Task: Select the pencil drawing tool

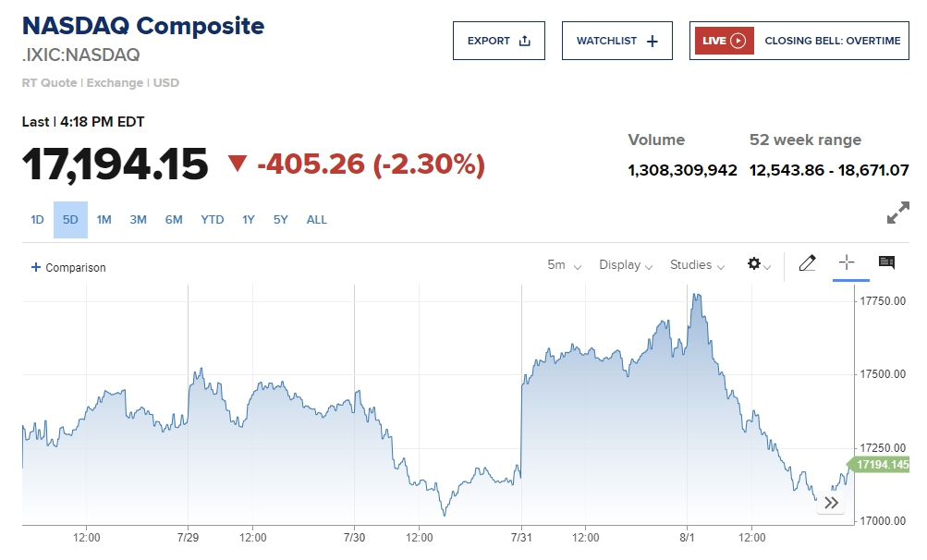Action: tap(807, 263)
